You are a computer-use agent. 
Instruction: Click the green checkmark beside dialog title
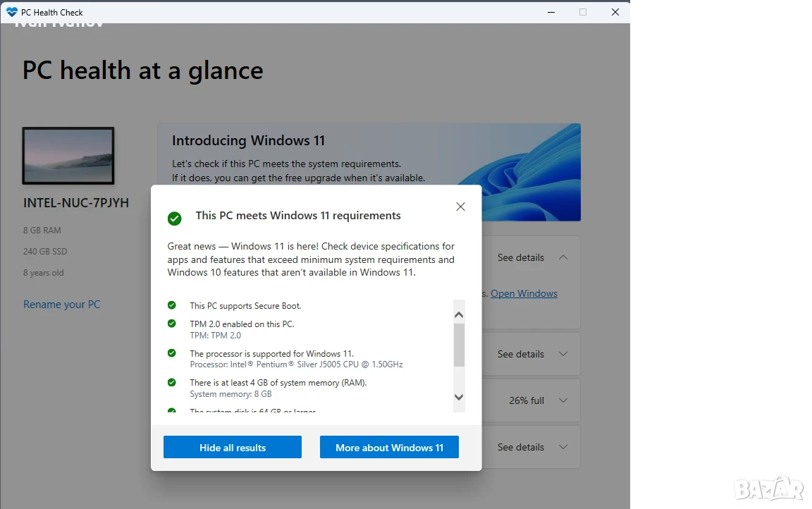point(175,219)
